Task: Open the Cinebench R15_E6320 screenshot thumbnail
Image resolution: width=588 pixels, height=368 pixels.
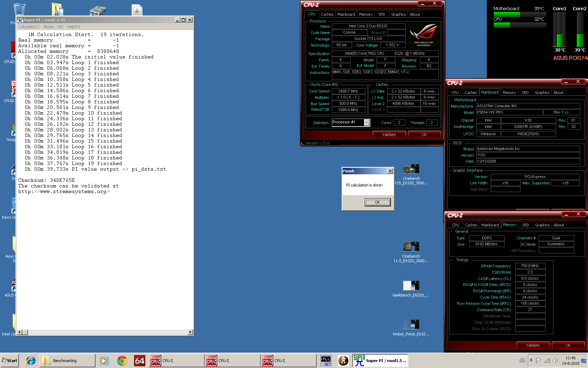Action: click(411, 175)
